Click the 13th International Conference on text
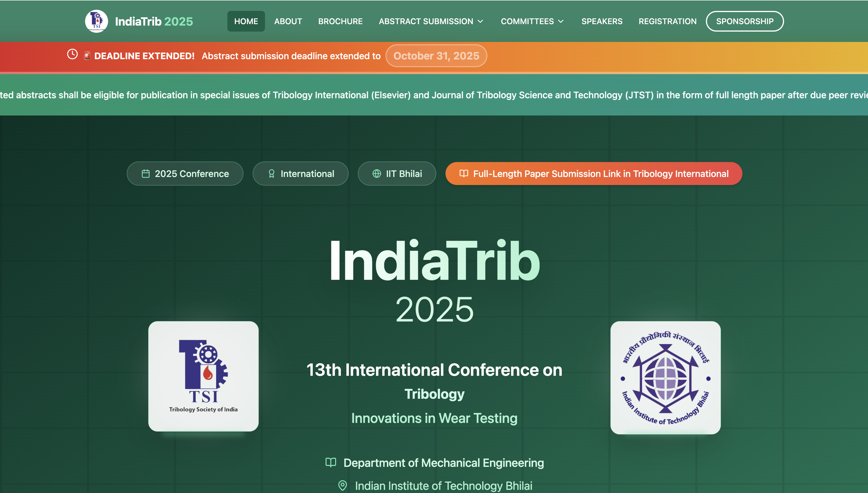This screenshot has width=868, height=493. tap(434, 370)
